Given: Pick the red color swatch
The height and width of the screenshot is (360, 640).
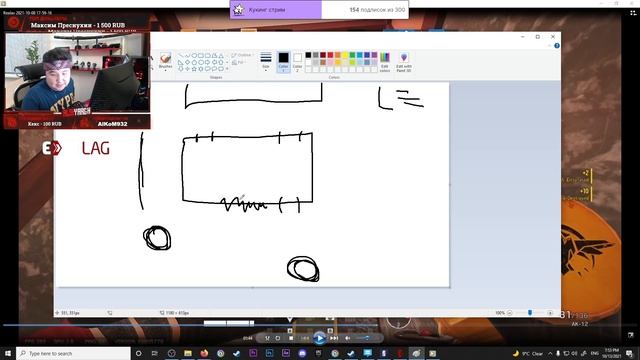Looking at the screenshot, I should tap(330, 55).
